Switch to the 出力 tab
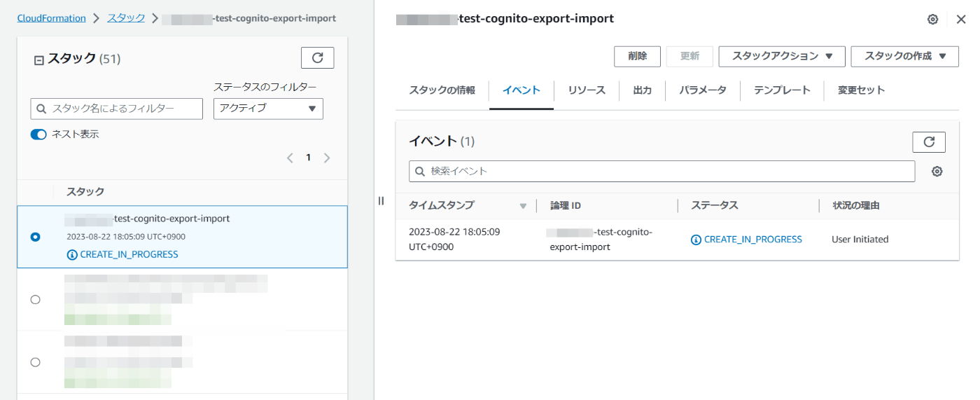 click(x=642, y=90)
